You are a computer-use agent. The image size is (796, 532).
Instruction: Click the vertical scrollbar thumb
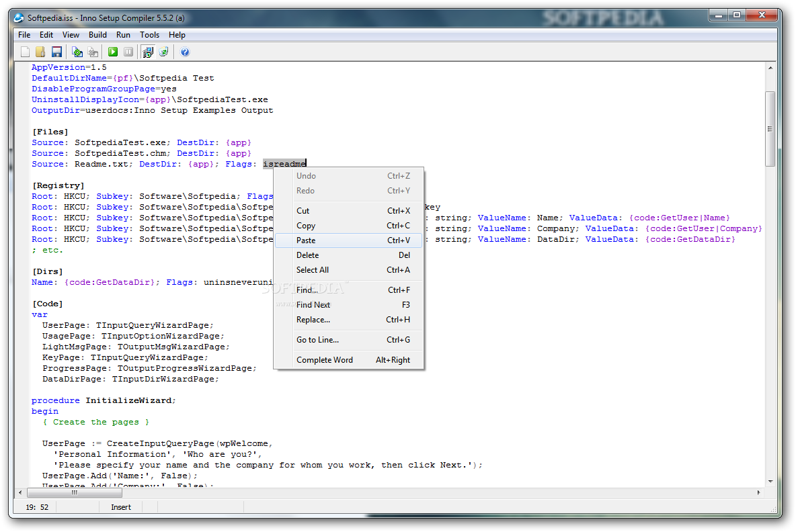(x=770, y=129)
